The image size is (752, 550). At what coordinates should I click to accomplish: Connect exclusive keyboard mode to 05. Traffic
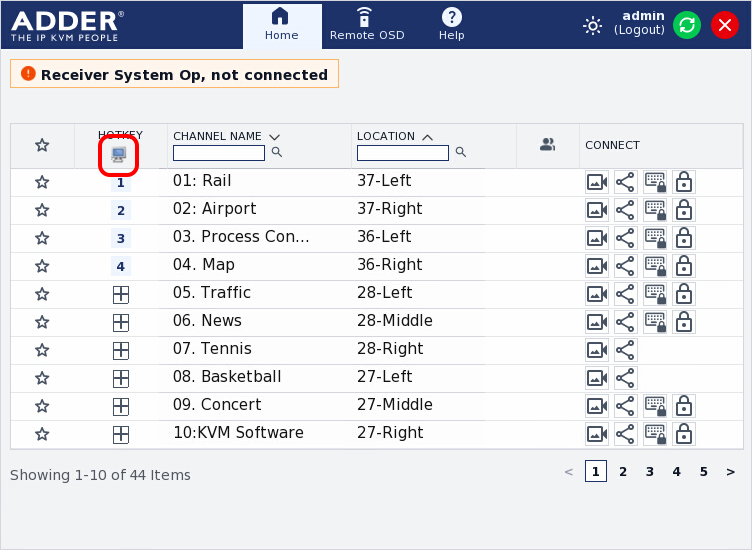(x=655, y=294)
